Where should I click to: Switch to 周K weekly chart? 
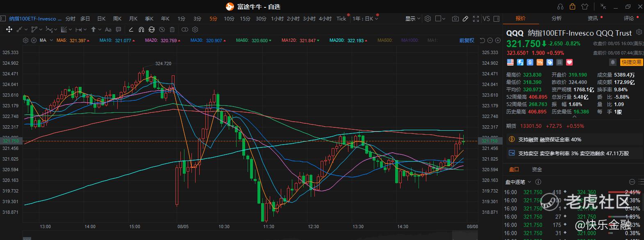[117, 18]
